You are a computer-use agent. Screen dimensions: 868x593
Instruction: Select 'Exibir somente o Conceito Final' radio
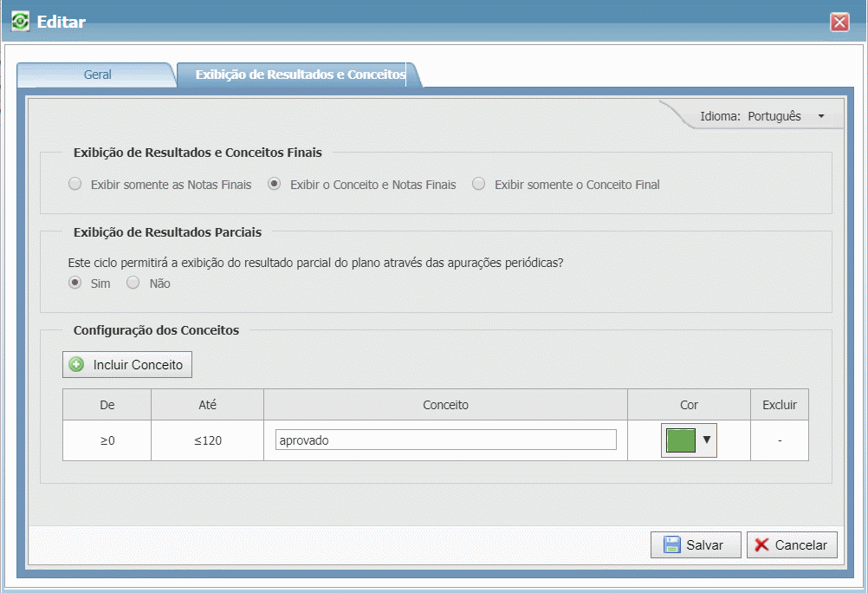coord(479,184)
